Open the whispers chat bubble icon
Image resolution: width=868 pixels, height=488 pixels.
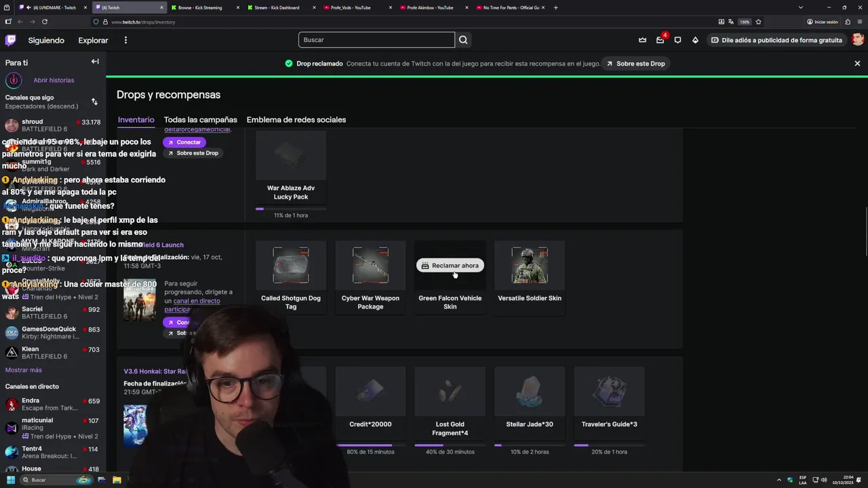(x=677, y=40)
